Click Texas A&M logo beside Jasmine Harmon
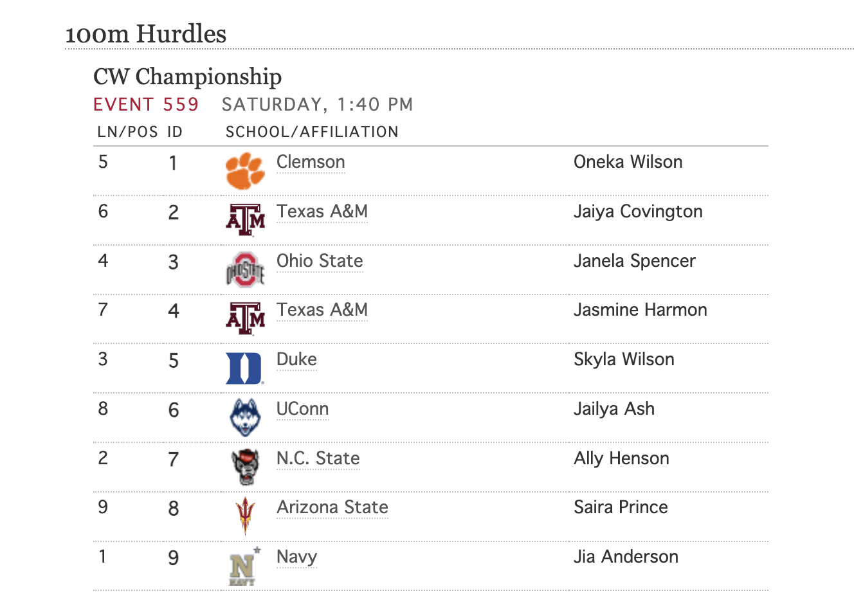 (x=245, y=318)
